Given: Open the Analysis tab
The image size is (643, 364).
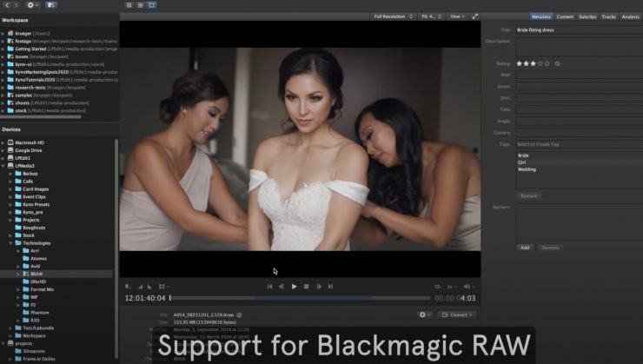Looking at the screenshot, I should click(x=630, y=17).
